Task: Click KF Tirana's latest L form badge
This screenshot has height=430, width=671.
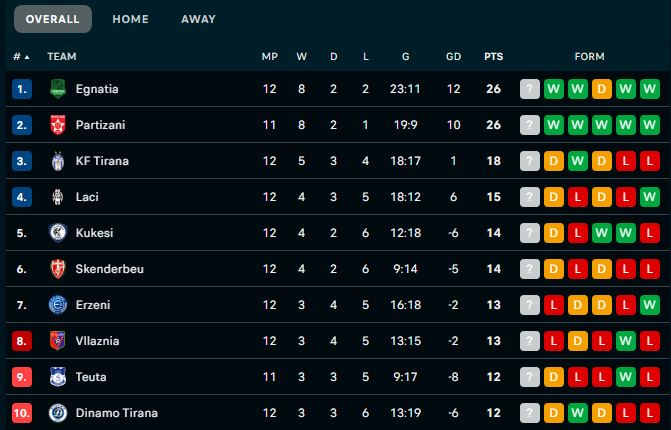Action: tap(650, 161)
